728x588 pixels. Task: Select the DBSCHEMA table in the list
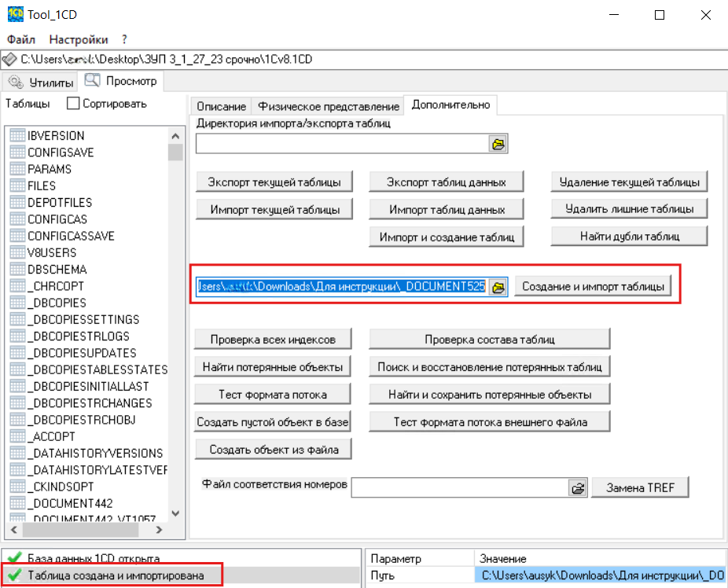(x=57, y=269)
